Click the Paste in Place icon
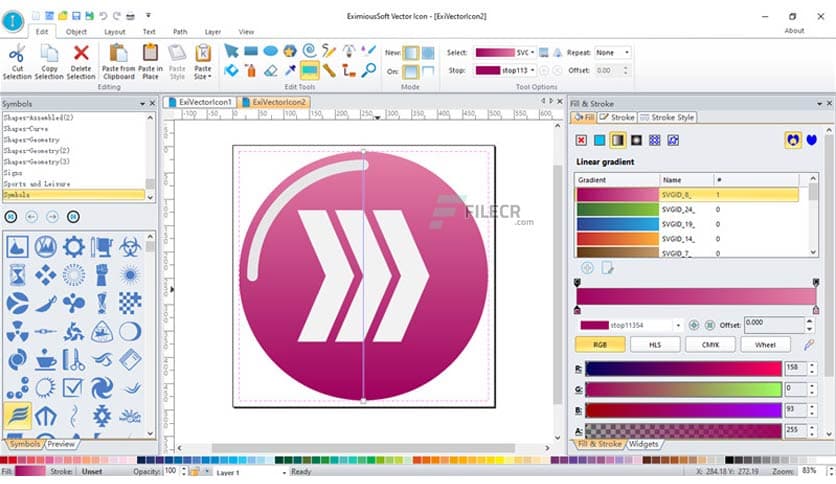 pos(150,53)
